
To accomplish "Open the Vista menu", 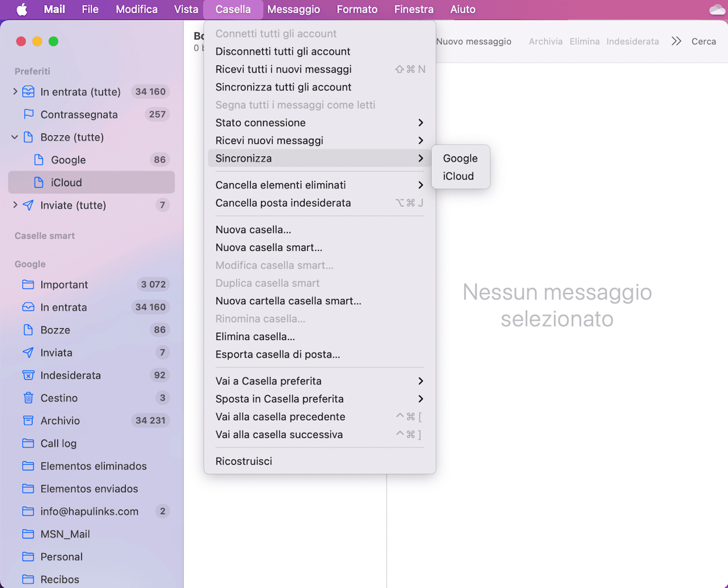I will pos(186,10).
